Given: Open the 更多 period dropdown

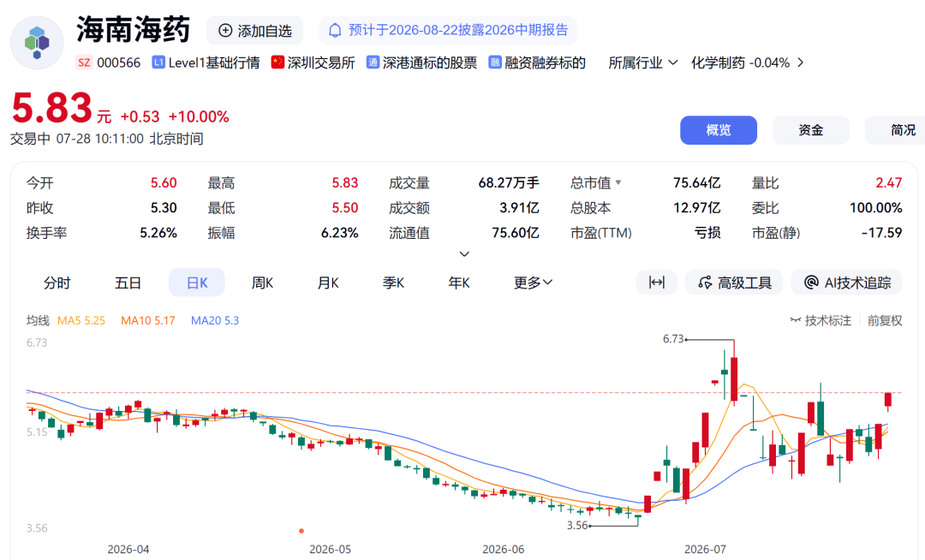Looking at the screenshot, I should (533, 283).
